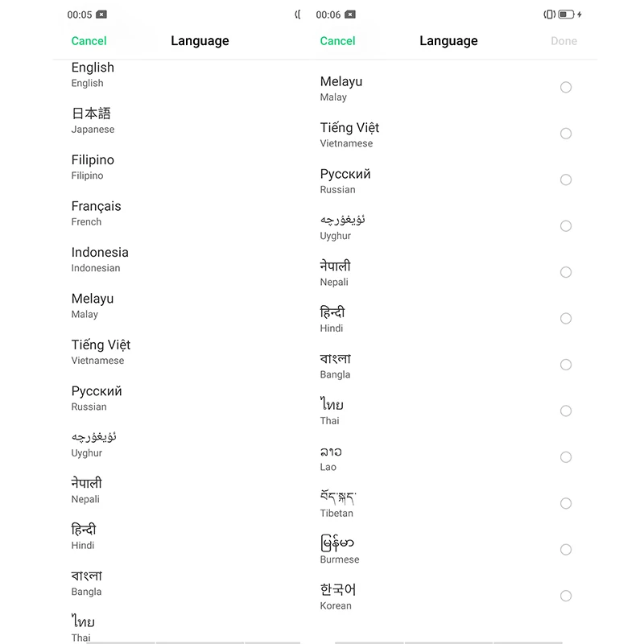Select the radio button for Burmese

566,550
